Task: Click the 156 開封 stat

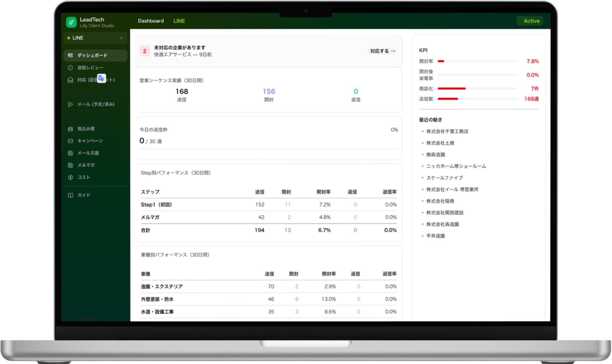Action: click(269, 95)
